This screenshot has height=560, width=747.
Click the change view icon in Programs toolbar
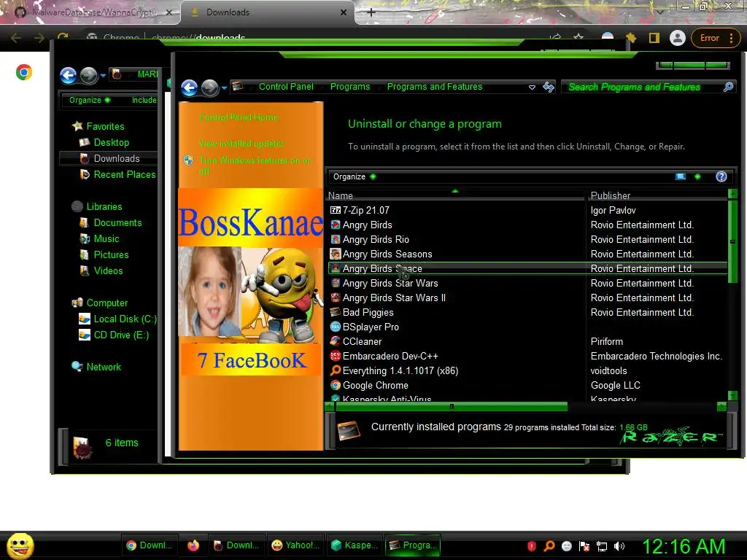[x=681, y=176]
